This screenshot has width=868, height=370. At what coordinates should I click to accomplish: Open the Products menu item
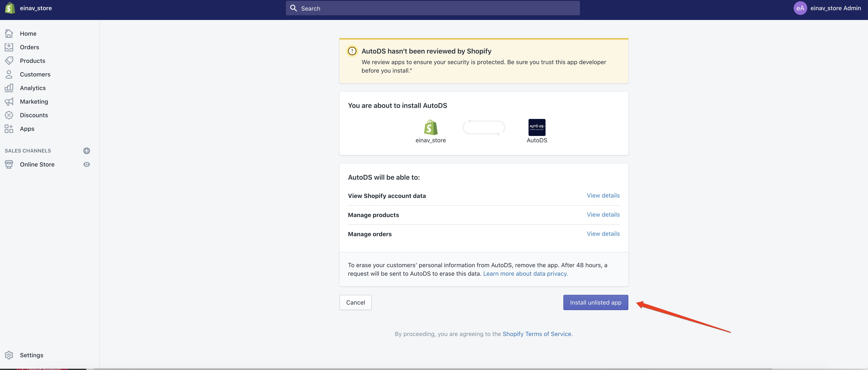pos(33,61)
